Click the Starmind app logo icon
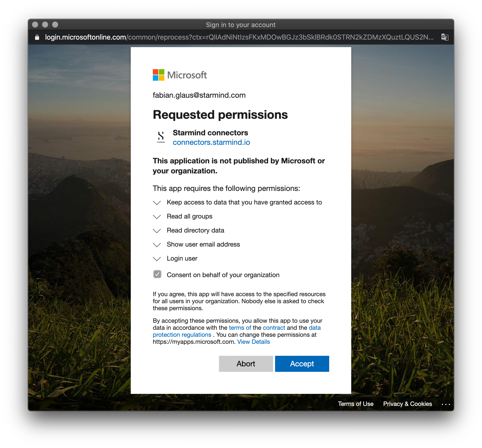Viewport: 482px width, 448px height. (161, 137)
